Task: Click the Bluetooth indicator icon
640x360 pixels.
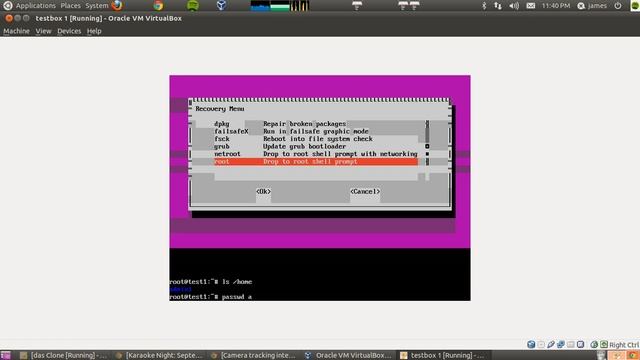Action: [x=484, y=6]
